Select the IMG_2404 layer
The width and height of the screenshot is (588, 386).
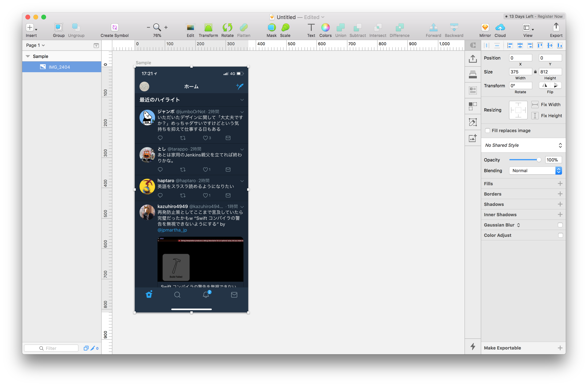click(x=62, y=67)
